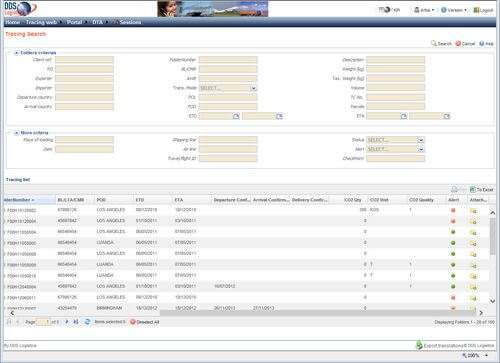Viewport: 500px width, 363px height.
Task: Click red alert flag of row F00H10120002
Action: point(453,210)
